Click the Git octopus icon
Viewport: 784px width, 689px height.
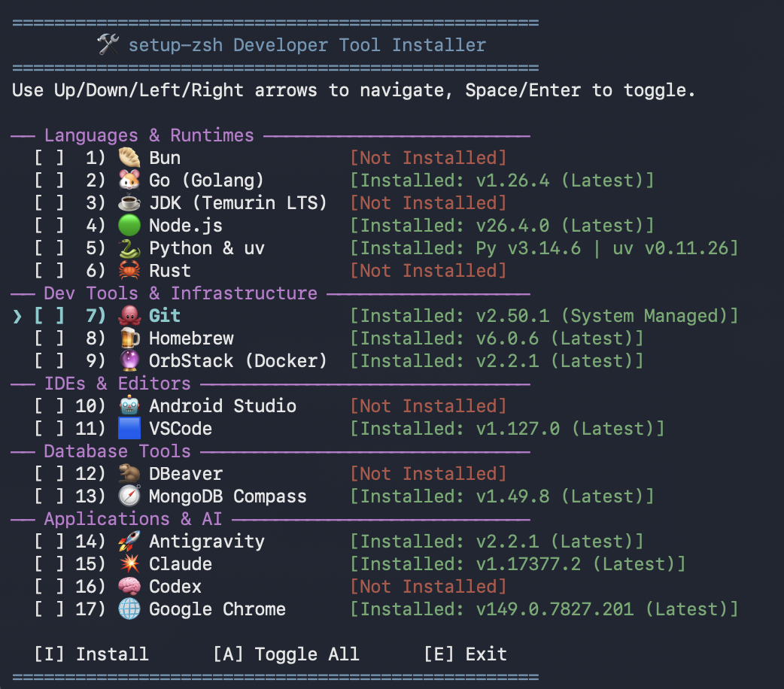(129, 316)
